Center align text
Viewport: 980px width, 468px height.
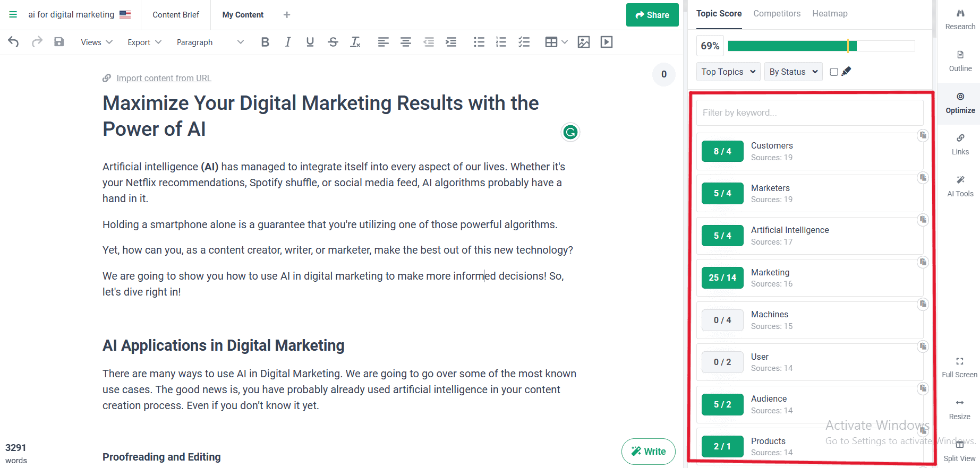[x=406, y=42]
